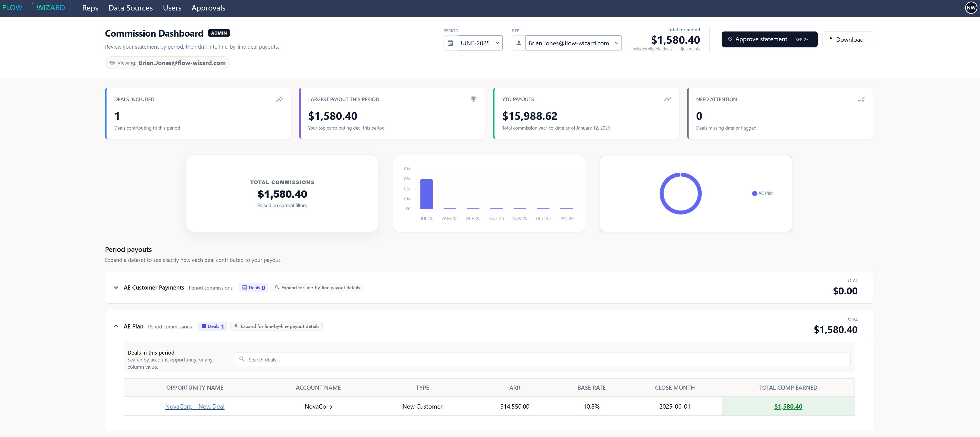Click the person icon in the Rep selector
980x437 pixels.
(x=518, y=43)
